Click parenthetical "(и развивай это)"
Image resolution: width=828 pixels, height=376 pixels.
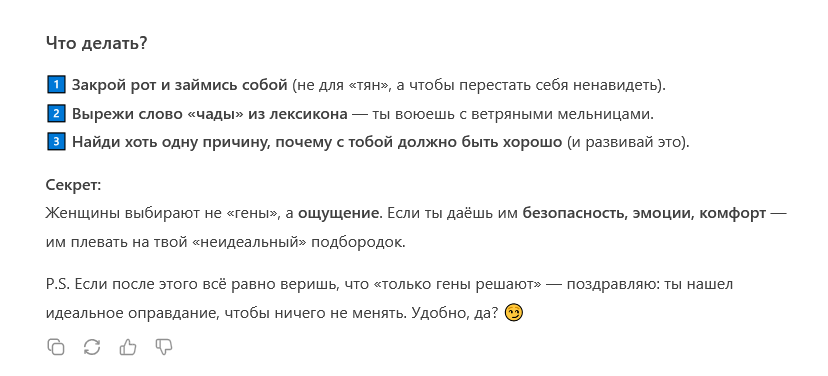point(628,143)
